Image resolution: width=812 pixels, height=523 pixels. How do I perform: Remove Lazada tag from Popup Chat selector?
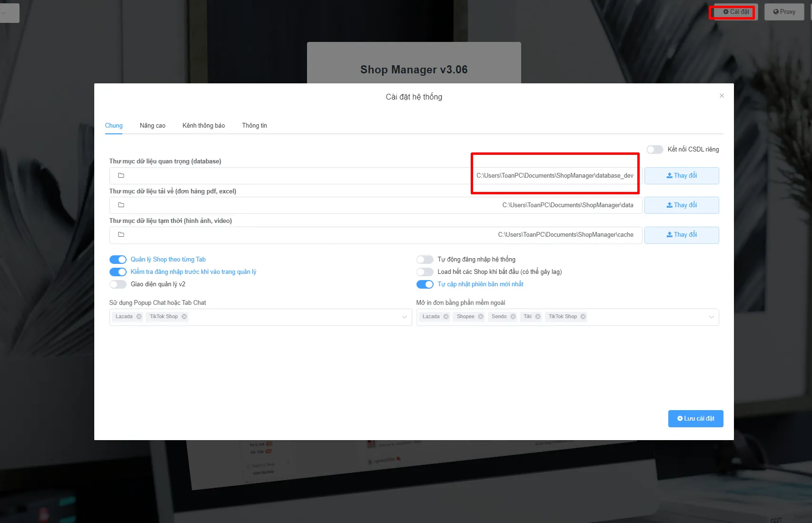coord(139,316)
